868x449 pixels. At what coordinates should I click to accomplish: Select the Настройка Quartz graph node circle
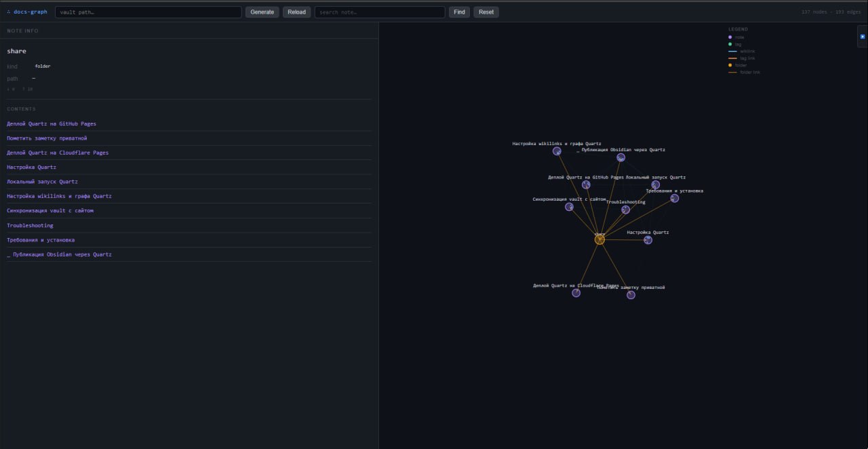(648, 240)
